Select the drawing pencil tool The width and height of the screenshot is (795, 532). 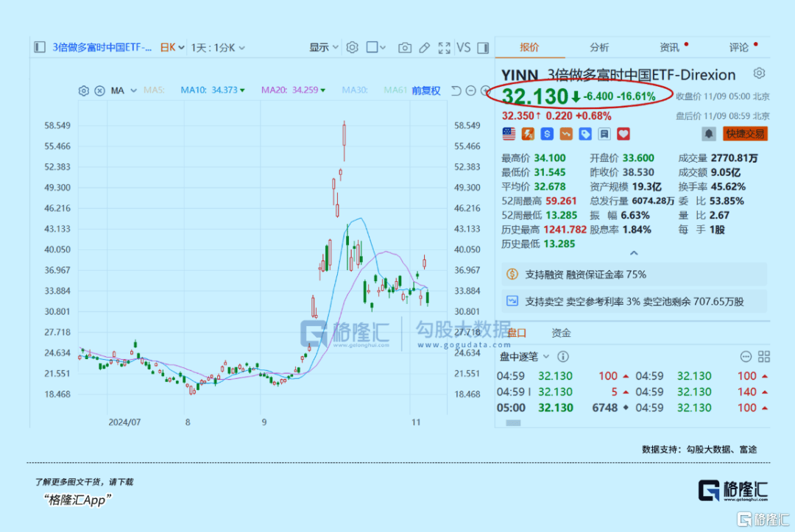click(x=424, y=47)
